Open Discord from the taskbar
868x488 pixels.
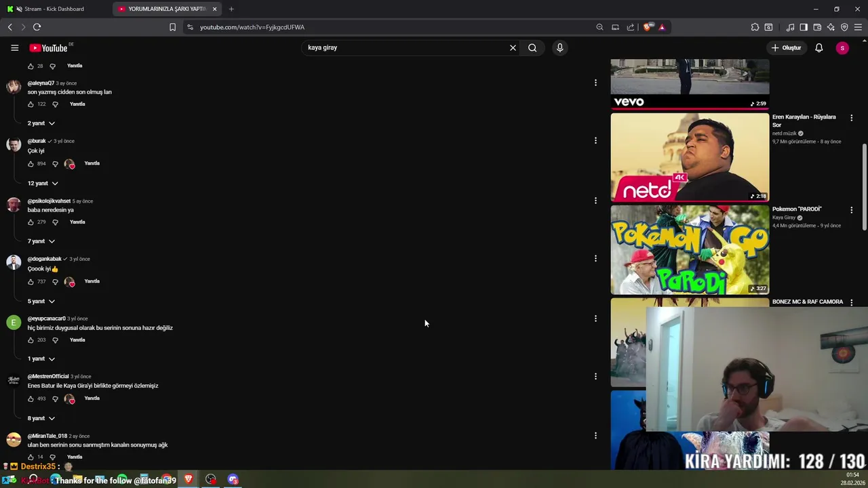point(233,480)
